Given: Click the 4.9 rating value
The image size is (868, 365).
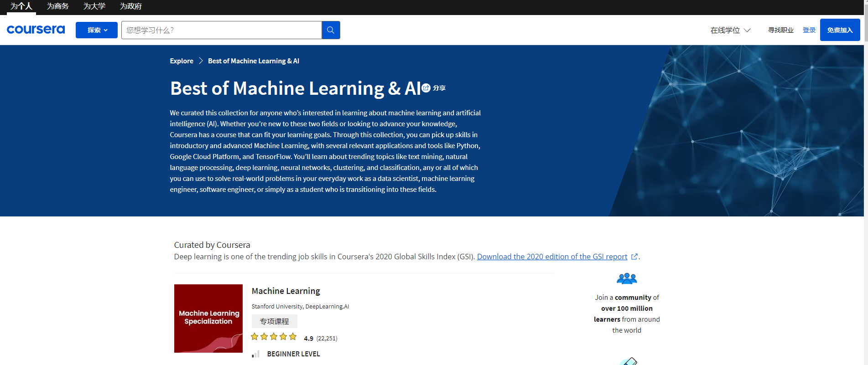Looking at the screenshot, I should 309,339.
